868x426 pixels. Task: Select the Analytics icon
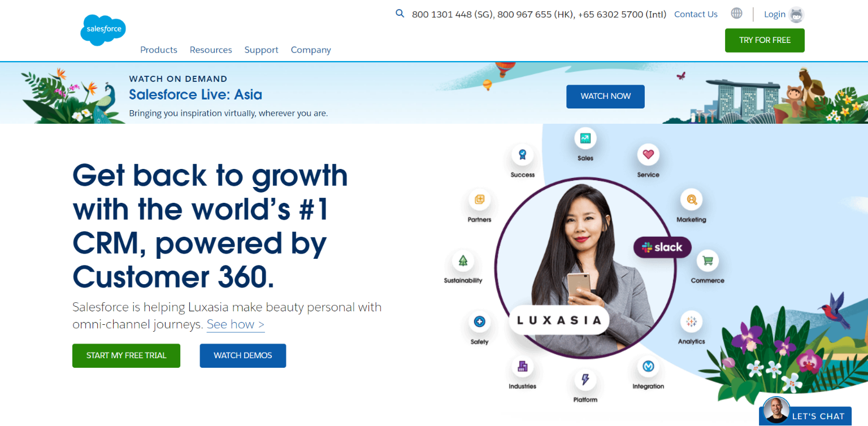691,322
